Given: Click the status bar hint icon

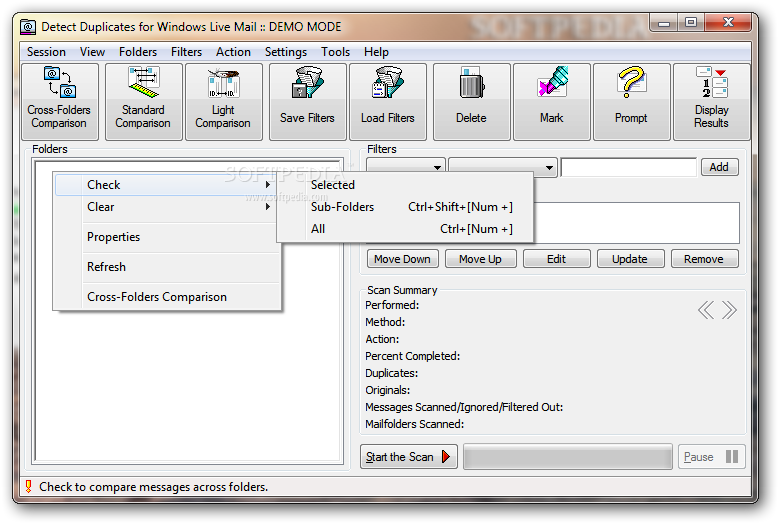Looking at the screenshot, I should 28,486.
